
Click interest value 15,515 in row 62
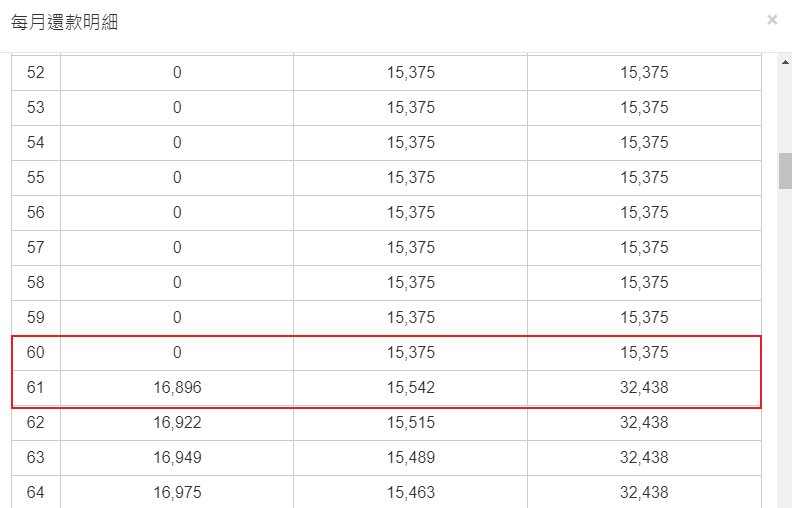(411, 423)
